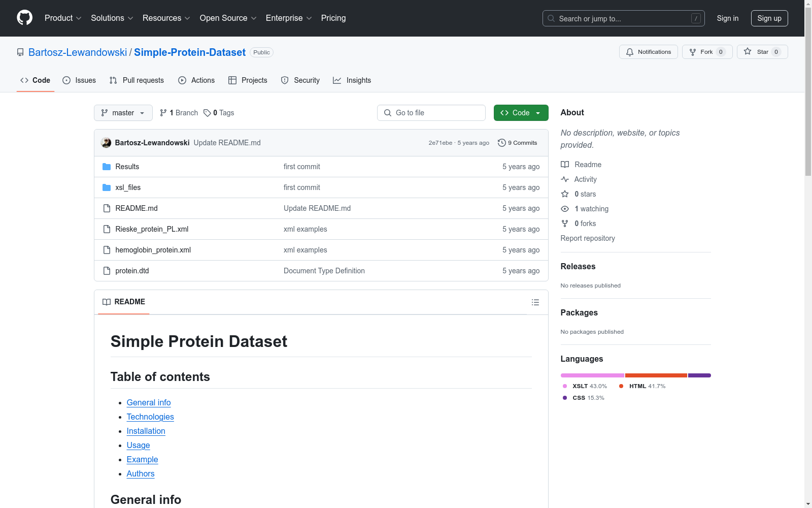The height and width of the screenshot is (508, 812).
Task: Click the fork icon in Fork button
Action: 693,52
